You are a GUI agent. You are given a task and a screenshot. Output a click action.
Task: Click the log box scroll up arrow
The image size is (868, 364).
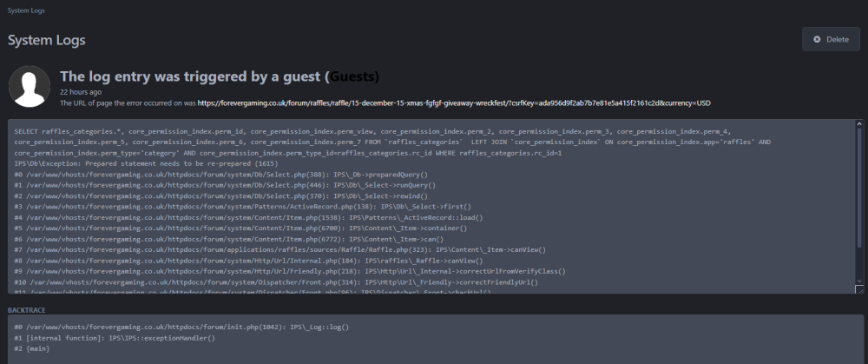(x=860, y=124)
